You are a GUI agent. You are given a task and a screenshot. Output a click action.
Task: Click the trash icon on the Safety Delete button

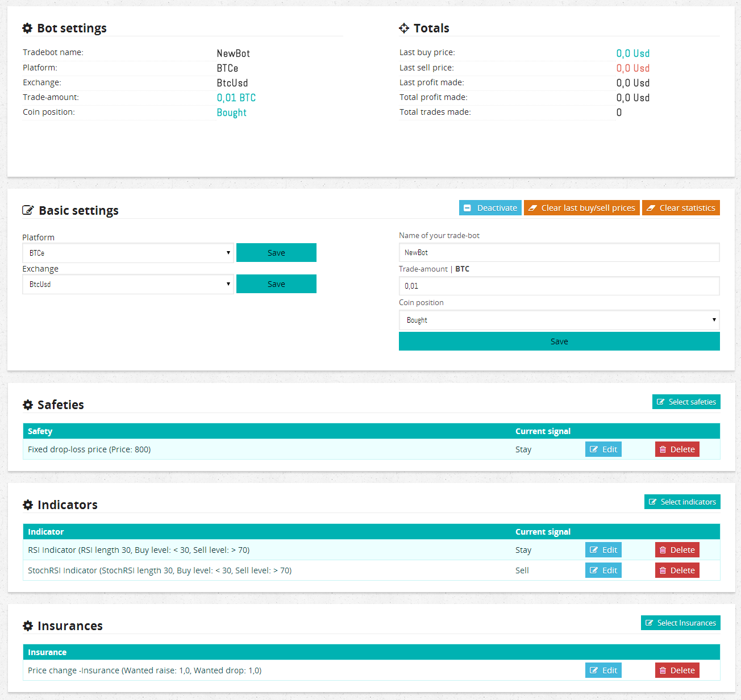663,449
